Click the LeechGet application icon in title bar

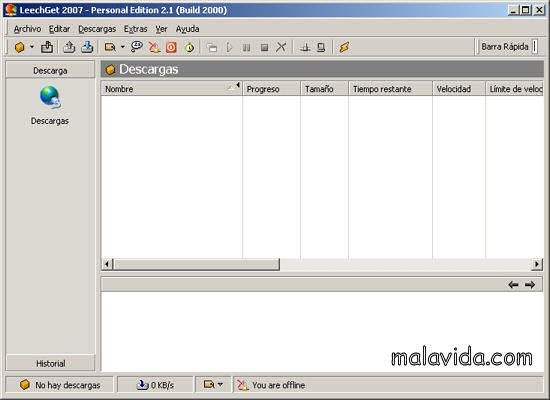coord(11,9)
